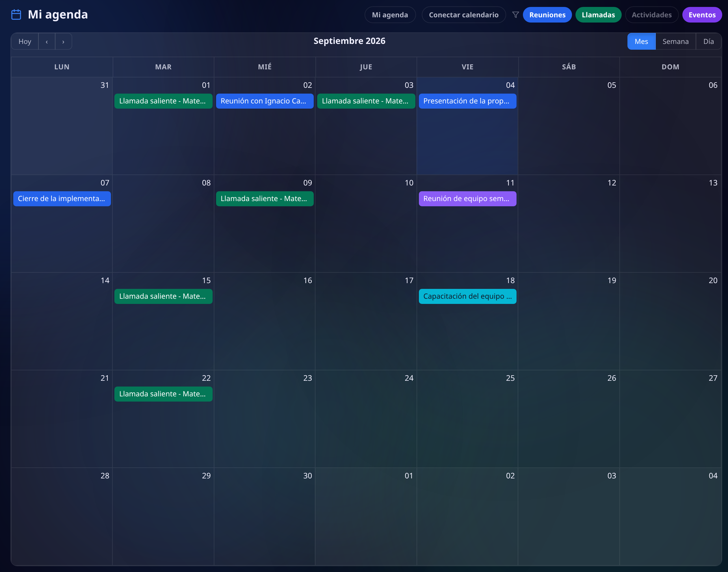Go to previous month with left chevron
728x572 pixels.
47,42
